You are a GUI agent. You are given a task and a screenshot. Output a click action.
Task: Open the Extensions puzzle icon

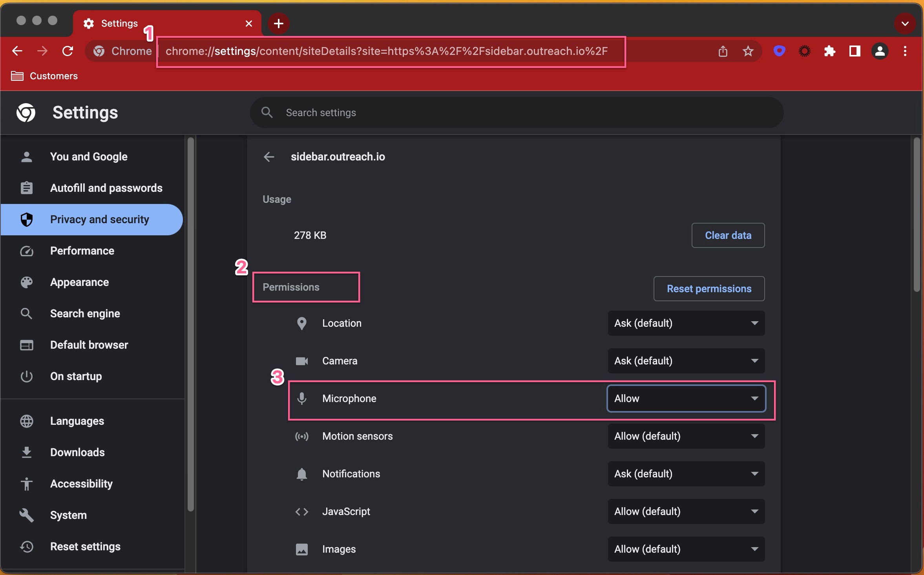coord(829,51)
